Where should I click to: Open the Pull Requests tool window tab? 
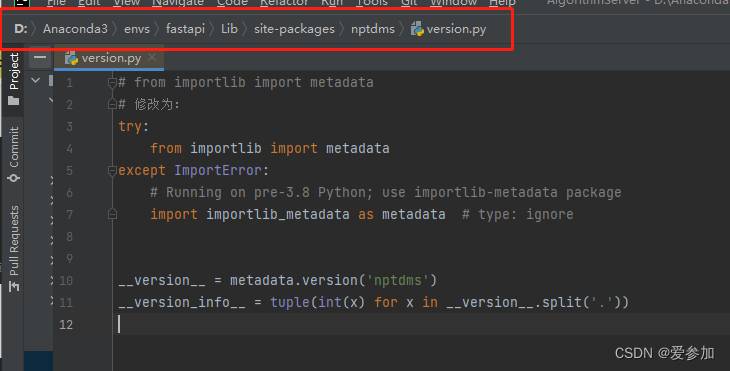[x=14, y=248]
